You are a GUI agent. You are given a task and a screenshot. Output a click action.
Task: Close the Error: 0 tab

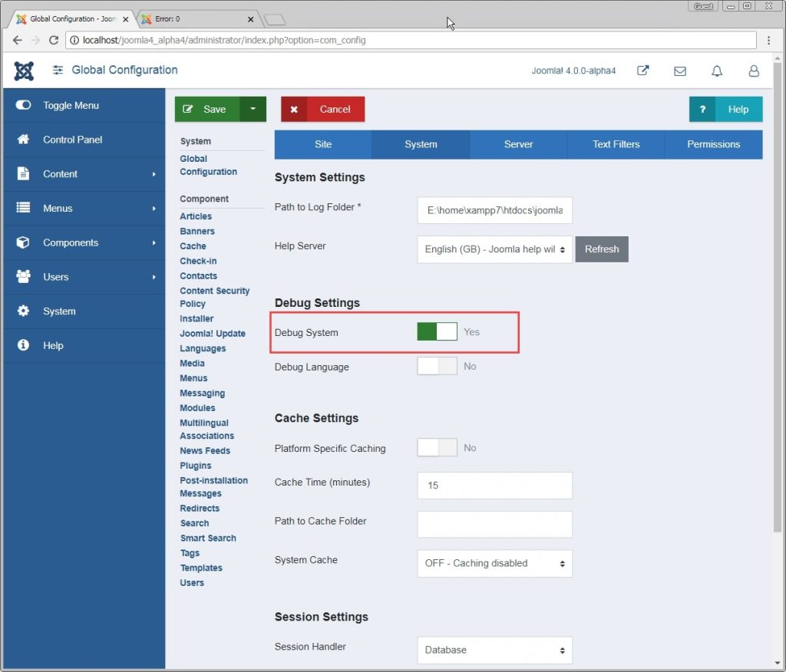[x=251, y=19]
